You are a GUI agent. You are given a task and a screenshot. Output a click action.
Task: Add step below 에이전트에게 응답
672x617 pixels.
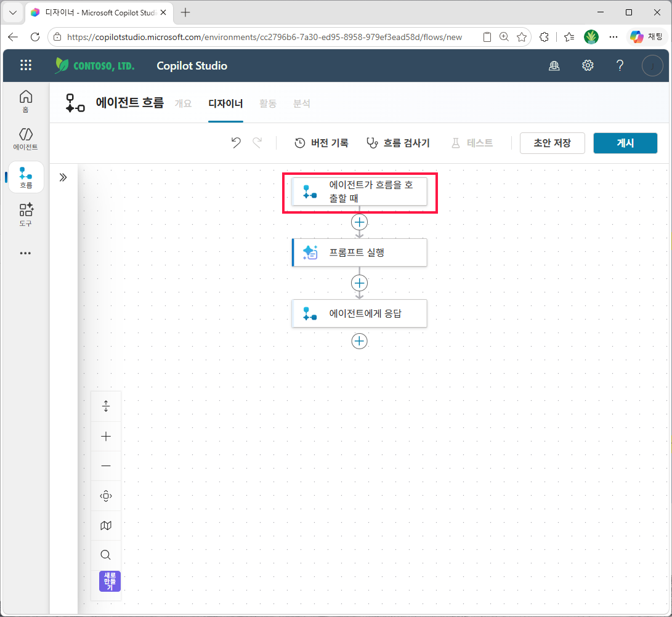(359, 341)
